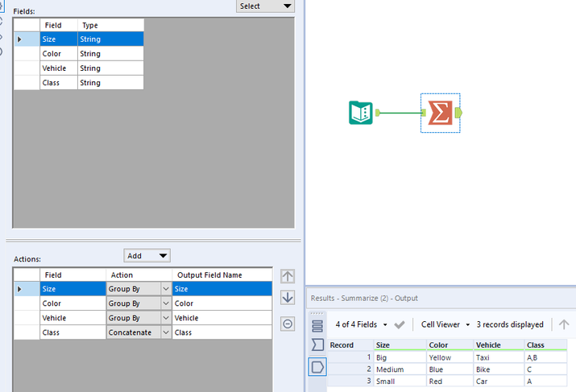The image size is (576, 392).
Task: Open Concatenate action dropdown for Class
Action: (x=166, y=332)
